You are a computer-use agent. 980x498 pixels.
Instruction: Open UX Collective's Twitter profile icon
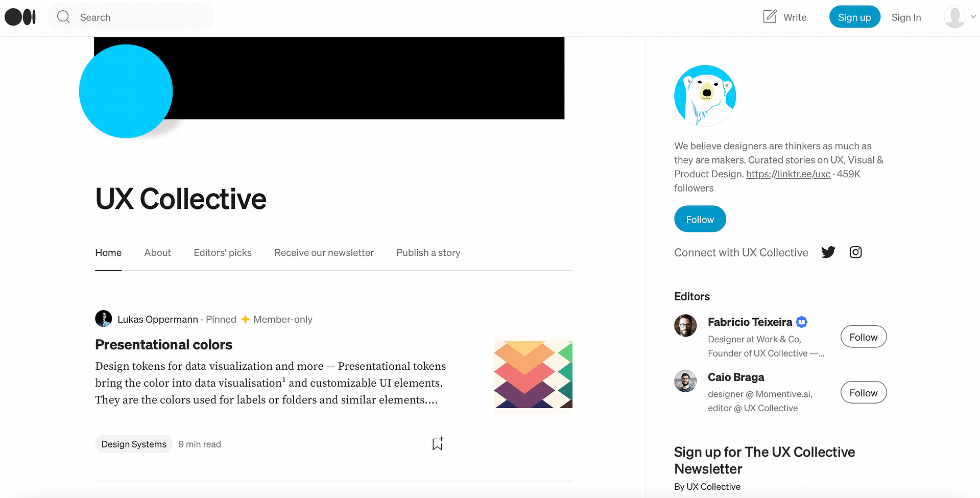click(x=828, y=252)
